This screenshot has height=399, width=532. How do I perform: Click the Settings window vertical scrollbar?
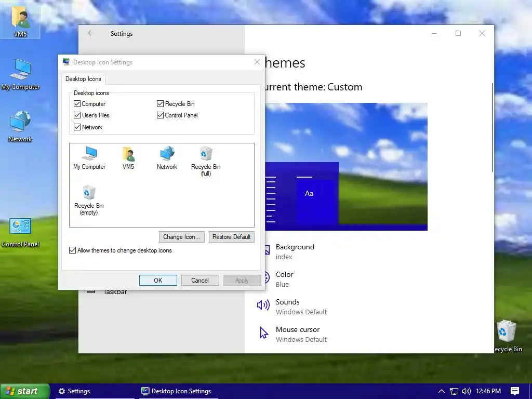tap(493, 127)
